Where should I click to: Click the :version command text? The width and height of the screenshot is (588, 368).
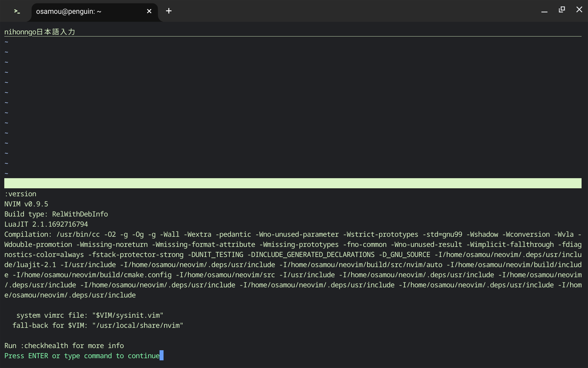point(20,194)
